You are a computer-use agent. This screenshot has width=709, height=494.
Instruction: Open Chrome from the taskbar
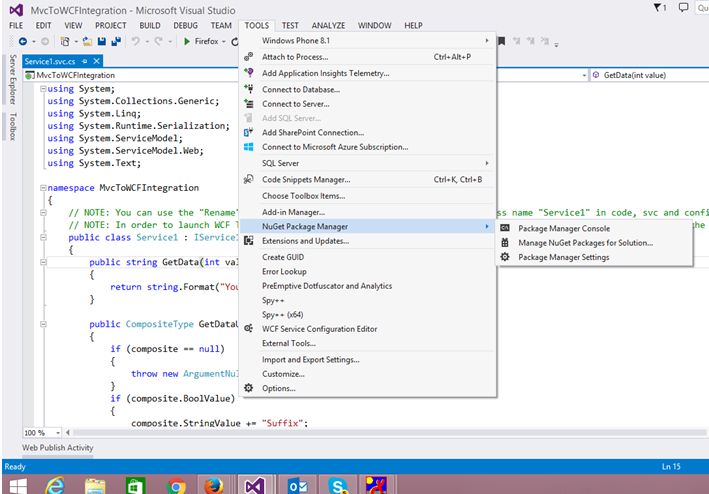pos(176,486)
